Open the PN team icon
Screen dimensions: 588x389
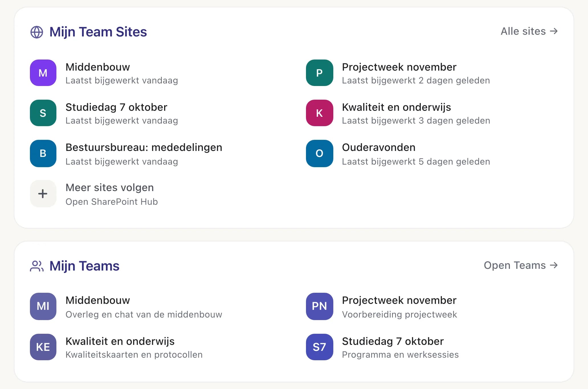319,306
